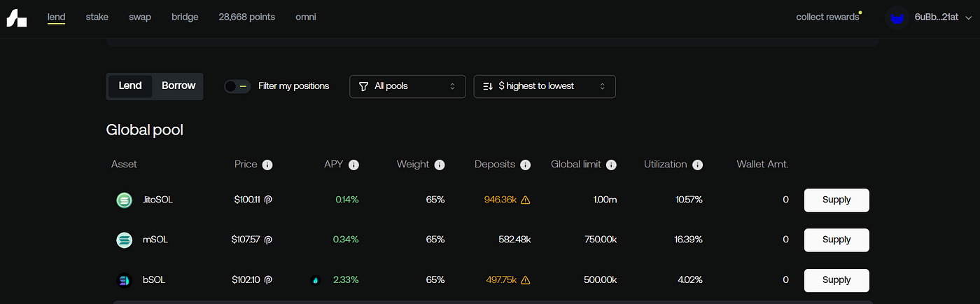Click the funnel filter icon
This screenshot has height=304, width=980.
click(363, 86)
